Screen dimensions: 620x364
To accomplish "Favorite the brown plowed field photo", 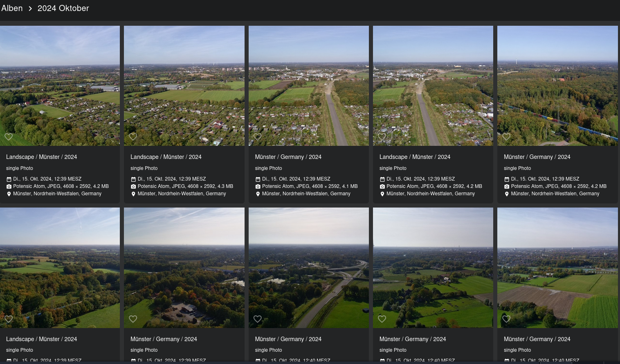I will (506, 319).
